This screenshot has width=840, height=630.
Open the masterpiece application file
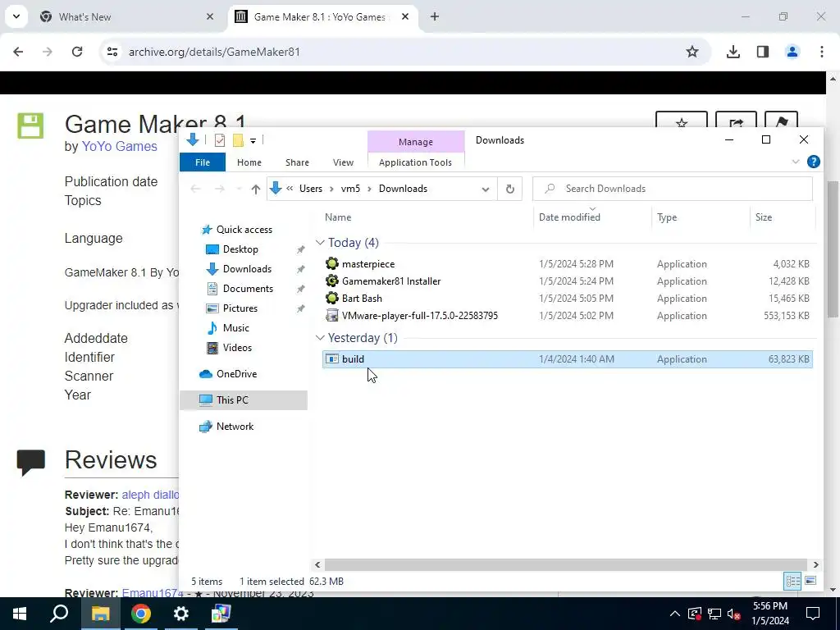[x=368, y=264]
